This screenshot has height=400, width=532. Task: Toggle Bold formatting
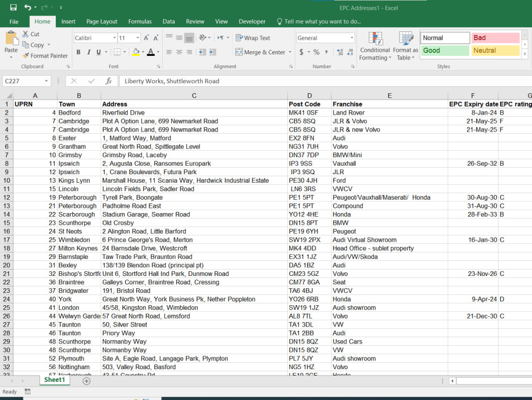[78, 52]
